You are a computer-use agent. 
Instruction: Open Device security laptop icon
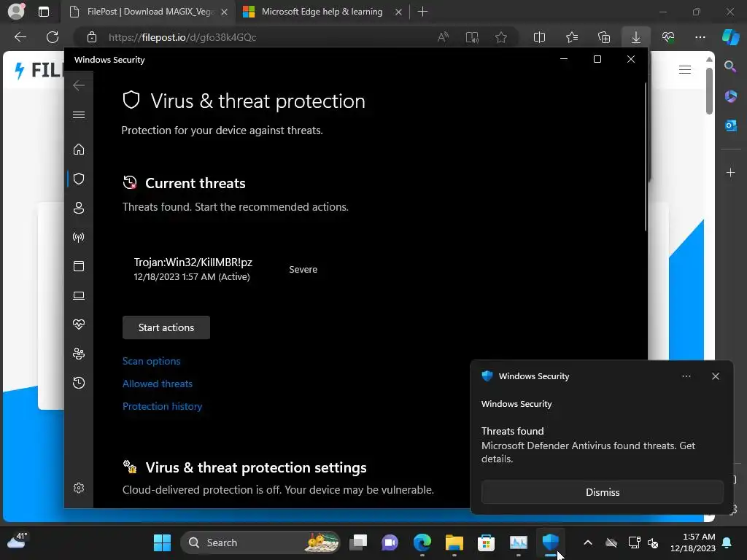click(79, 296)
